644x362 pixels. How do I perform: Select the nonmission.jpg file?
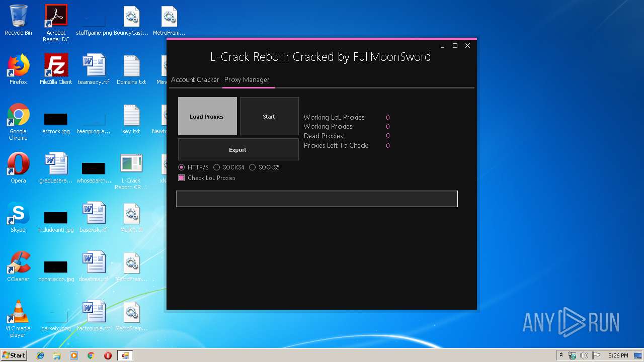(56, 270)
